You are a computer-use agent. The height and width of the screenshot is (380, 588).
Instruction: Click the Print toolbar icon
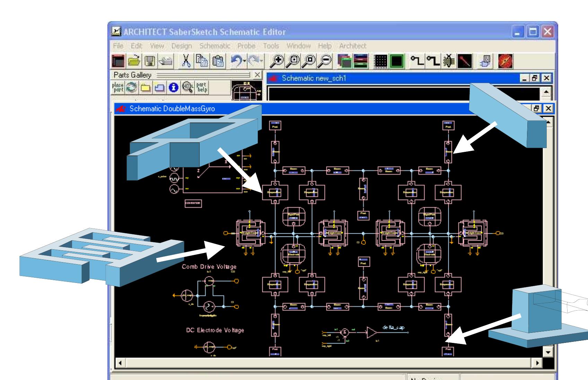pyautogui.click(x=165, y=61)
